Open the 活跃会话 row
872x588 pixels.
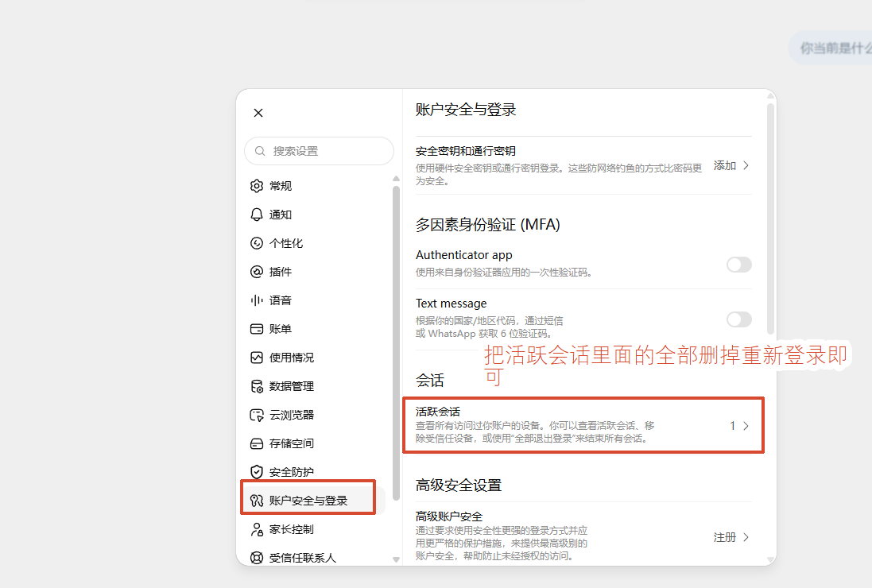tap(583, 425)
